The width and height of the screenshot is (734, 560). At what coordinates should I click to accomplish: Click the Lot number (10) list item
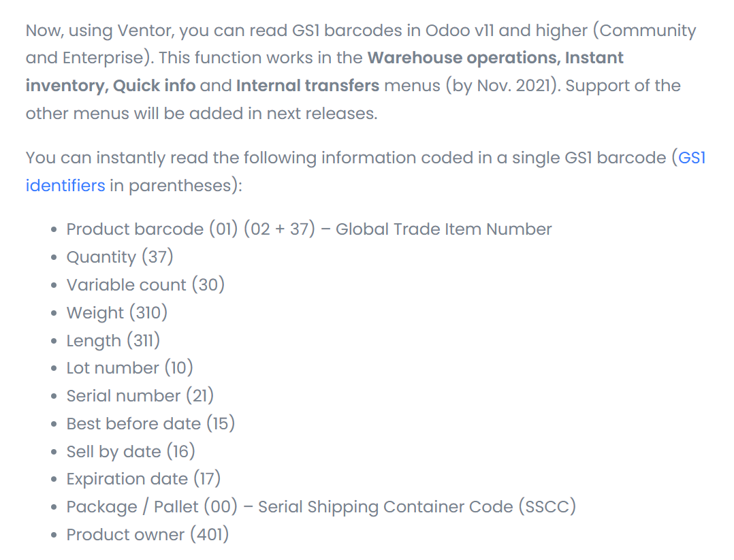(x=129, y=368)
